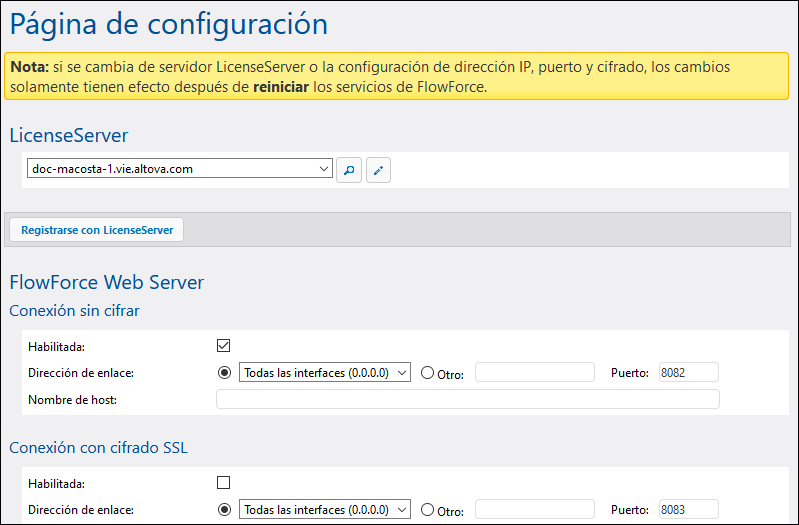Enable Habilitada under Conexión con cifrado SSL

223,482
